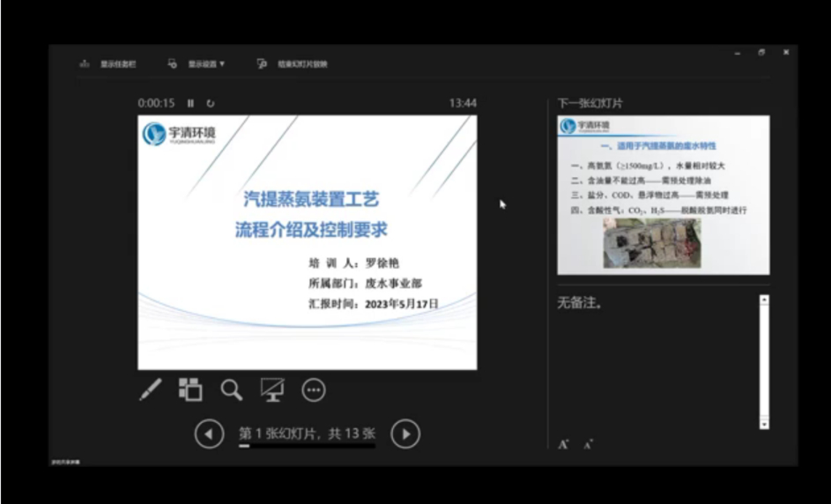Open the pen and laser pointer tools

click(151, 389)
